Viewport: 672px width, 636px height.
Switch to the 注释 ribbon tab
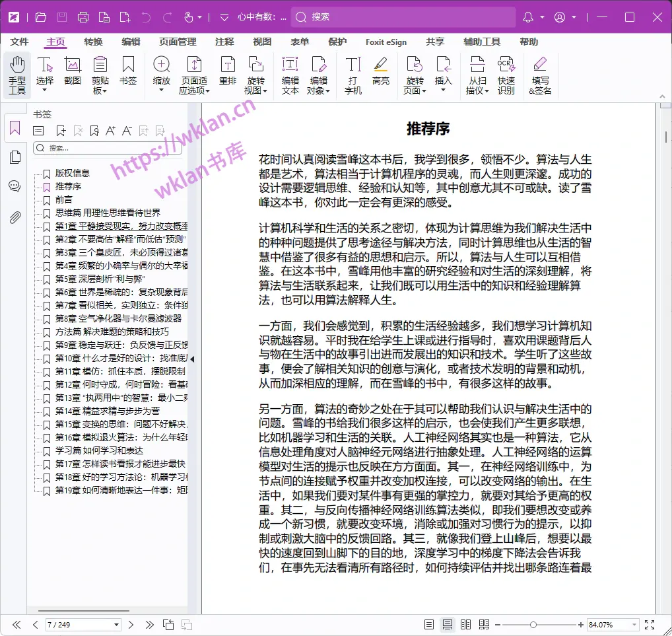point(226,42)
